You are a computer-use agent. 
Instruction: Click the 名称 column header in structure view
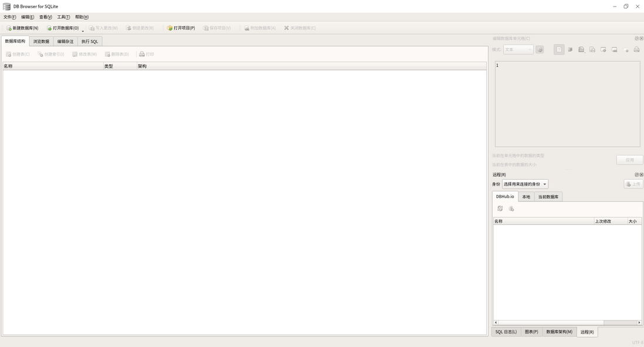click(x=53, y=66)
